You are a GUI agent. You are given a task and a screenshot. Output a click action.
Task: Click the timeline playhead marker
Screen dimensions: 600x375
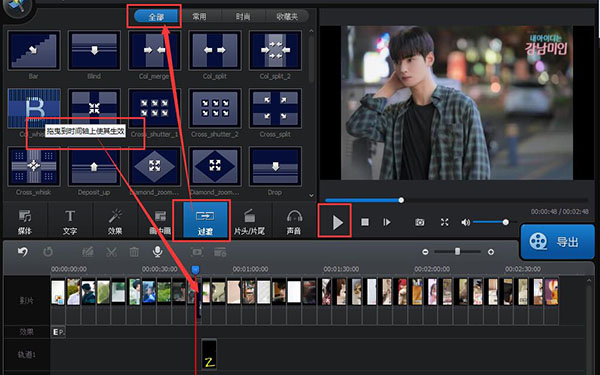click(195, 270)
